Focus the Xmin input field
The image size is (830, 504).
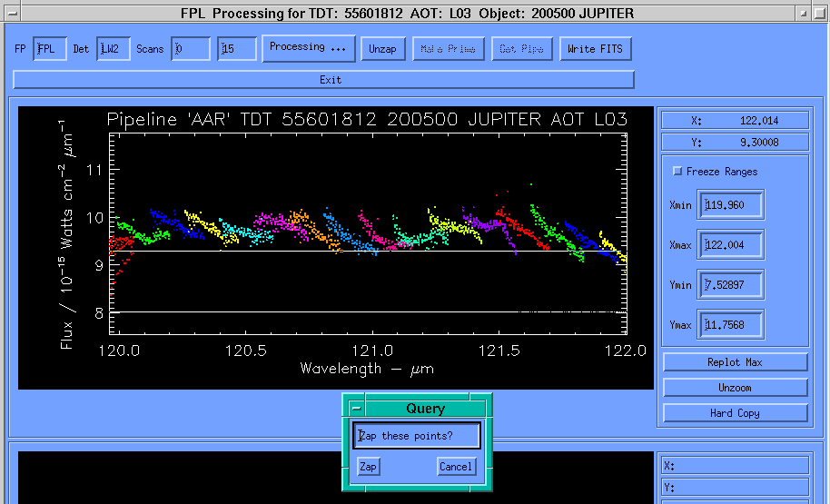731,205
